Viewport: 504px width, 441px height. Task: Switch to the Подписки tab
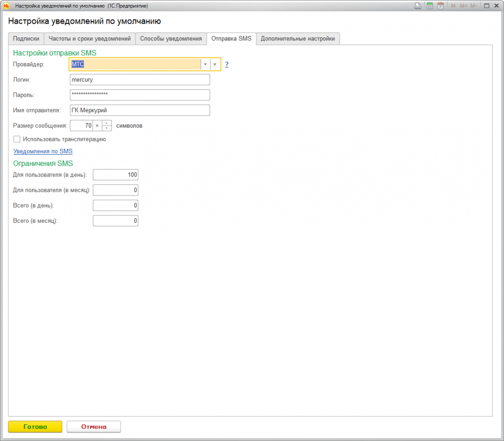click(x=26, y=38)
